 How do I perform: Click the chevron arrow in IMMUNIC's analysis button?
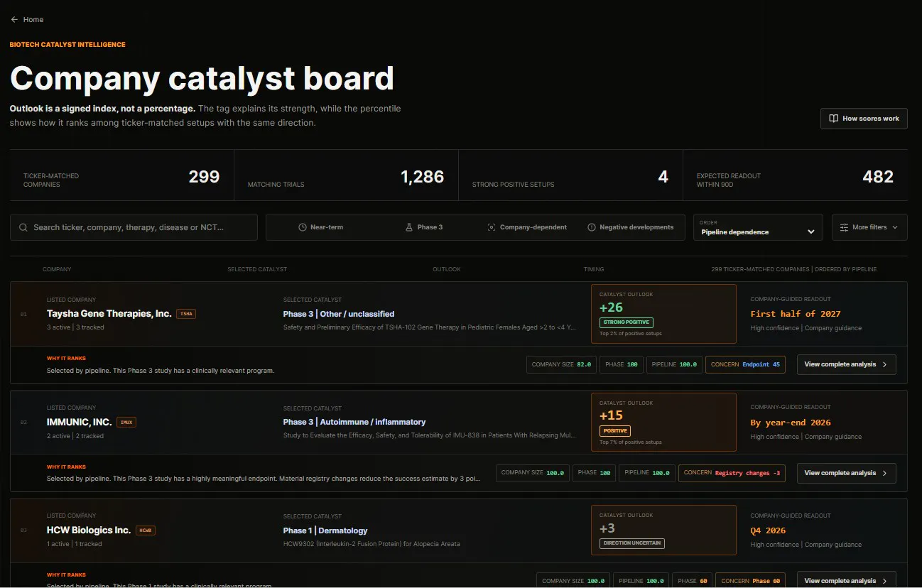pos(884,473)
